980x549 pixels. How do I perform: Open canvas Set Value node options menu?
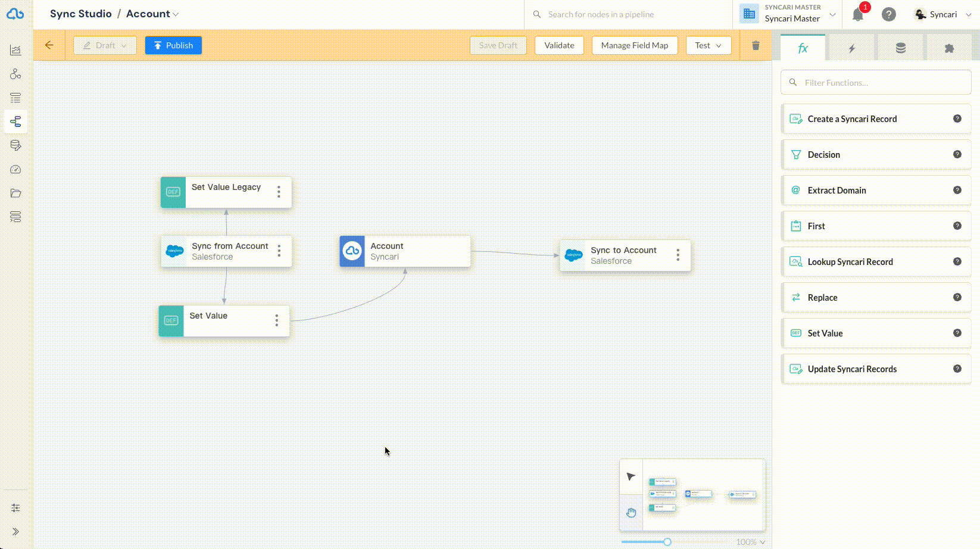coord(277,320)
